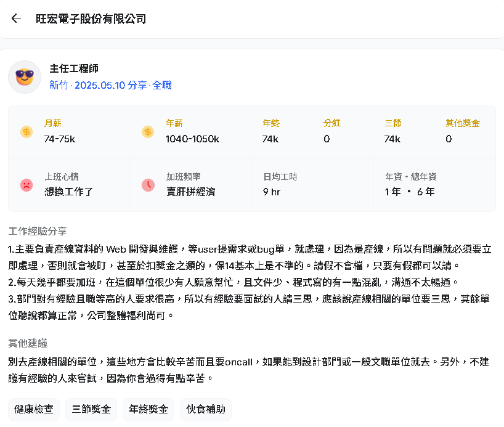504x427 pixels.
Task: Click the dollar coin icon beside 年薪
Action: point(148,132)
